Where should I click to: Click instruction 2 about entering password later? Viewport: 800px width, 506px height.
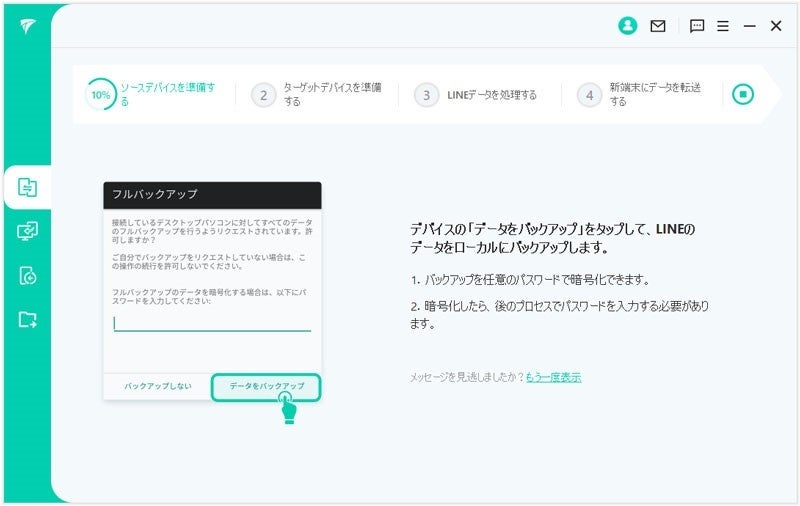560,315
